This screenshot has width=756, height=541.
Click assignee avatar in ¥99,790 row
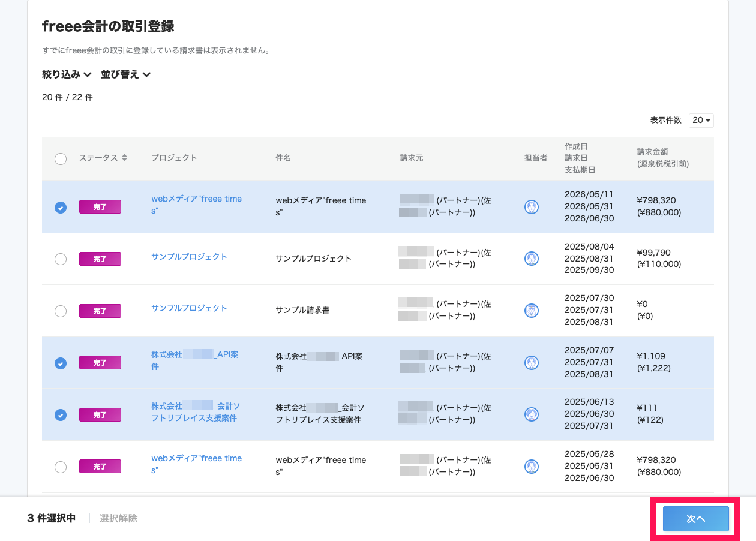coord(532,259)
